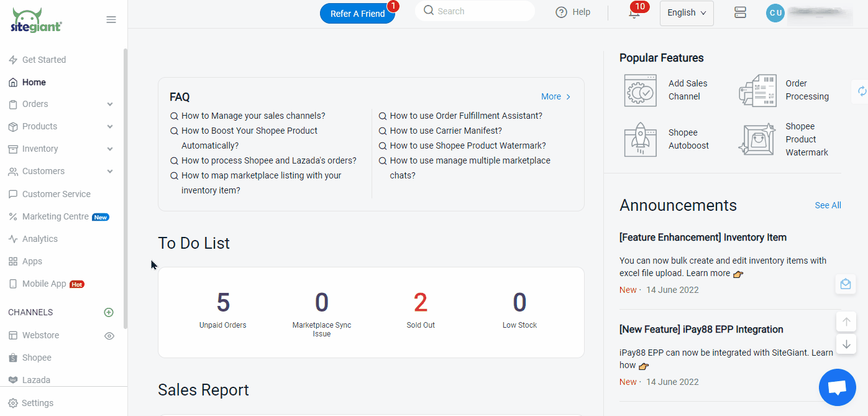Collapse sidebar with hamburger menu icon

111,20
